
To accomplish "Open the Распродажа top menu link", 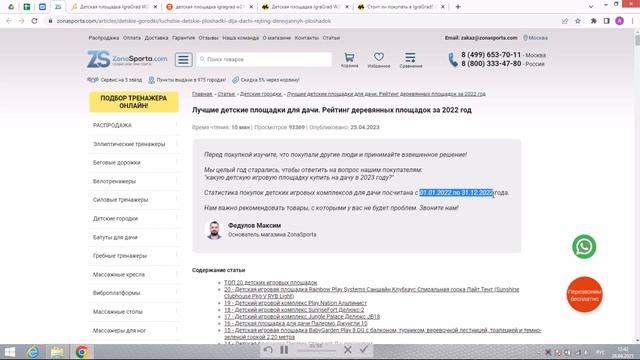I will [104, 38].
